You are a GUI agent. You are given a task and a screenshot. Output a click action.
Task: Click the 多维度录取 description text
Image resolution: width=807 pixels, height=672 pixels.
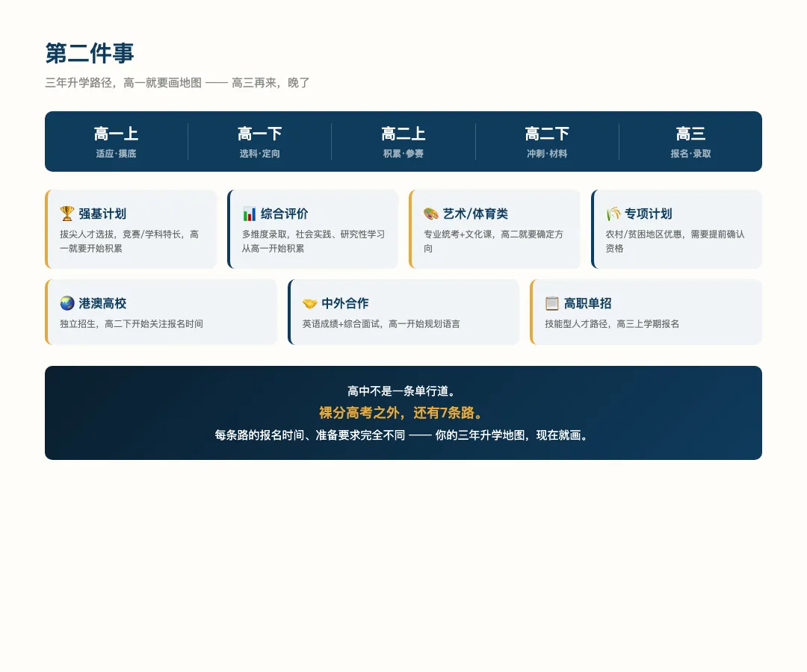pyautogui.click(x=313, y=241)
